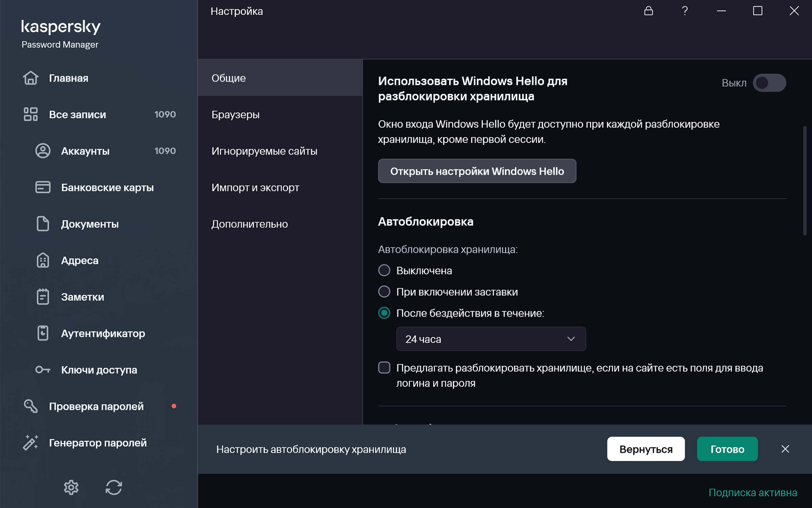The width and height of the screenshot is (812, 508).
Task: Select the Выключена autolock radio option
Action: (x=384, y=271)
